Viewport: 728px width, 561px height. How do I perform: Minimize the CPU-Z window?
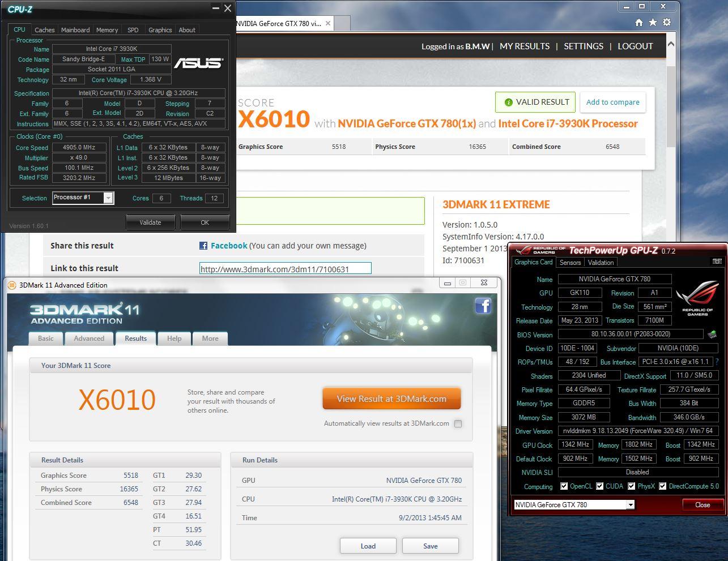[x=215, y=8]
